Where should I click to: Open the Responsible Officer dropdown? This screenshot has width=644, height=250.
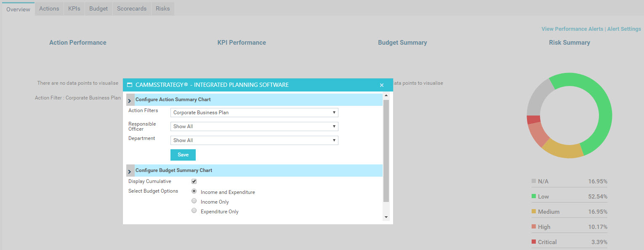[254, 126]
